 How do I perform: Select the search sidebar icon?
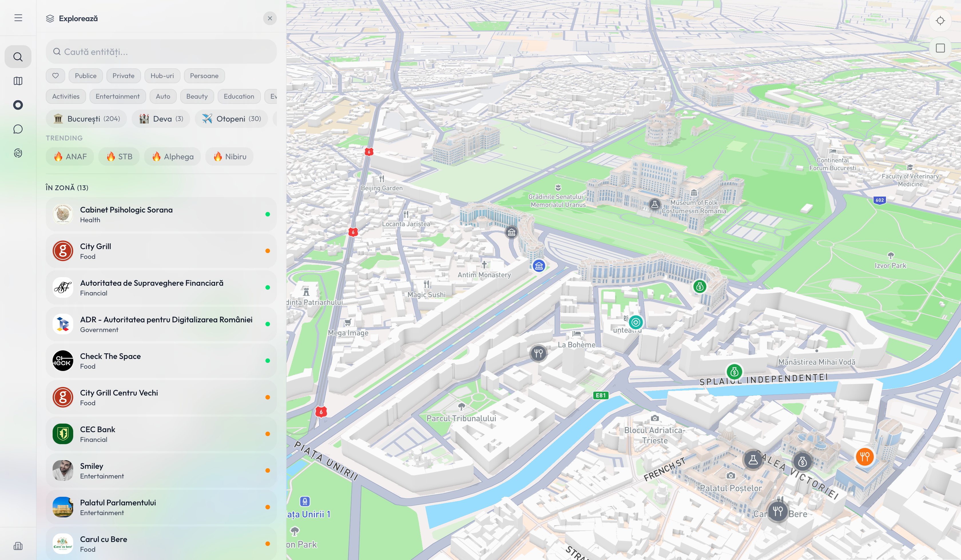[x=18, y=57]
